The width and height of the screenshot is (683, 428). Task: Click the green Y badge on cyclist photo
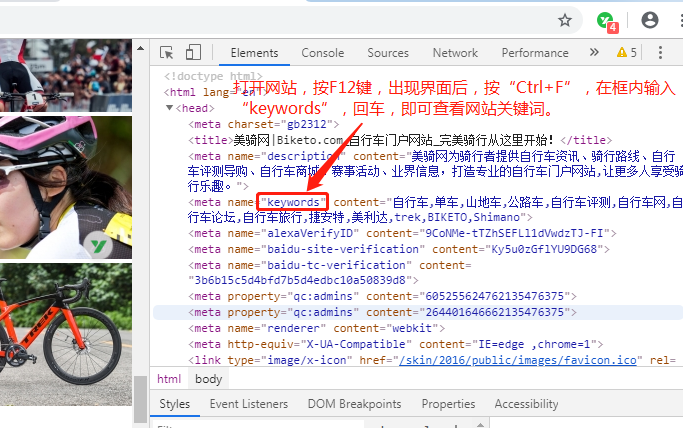pos(98,246)
